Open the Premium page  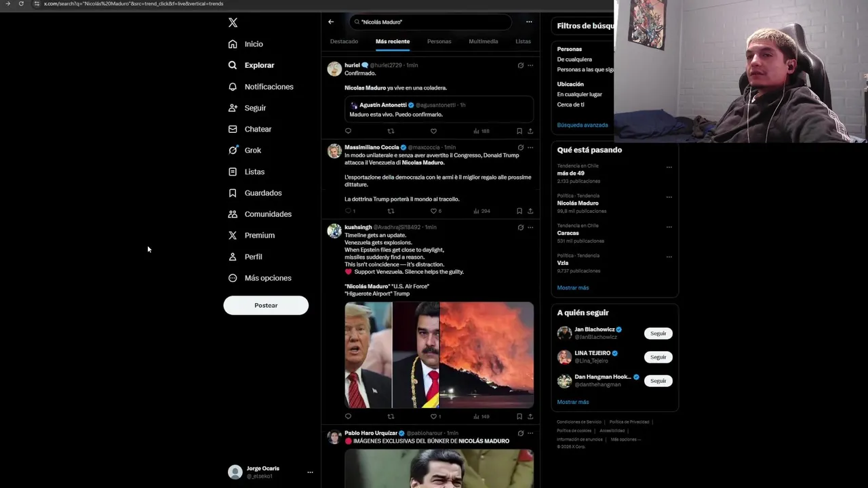click(251, 235)
